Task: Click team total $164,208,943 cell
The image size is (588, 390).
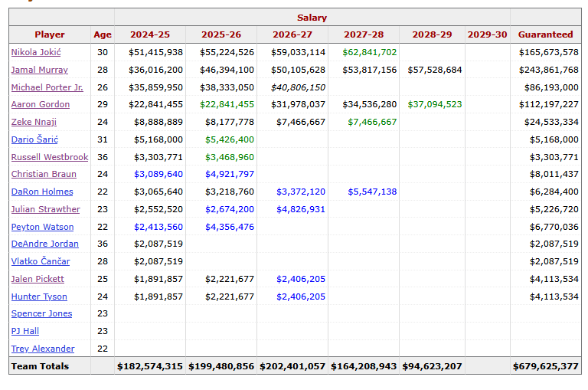Action: [x=364, y=366]
